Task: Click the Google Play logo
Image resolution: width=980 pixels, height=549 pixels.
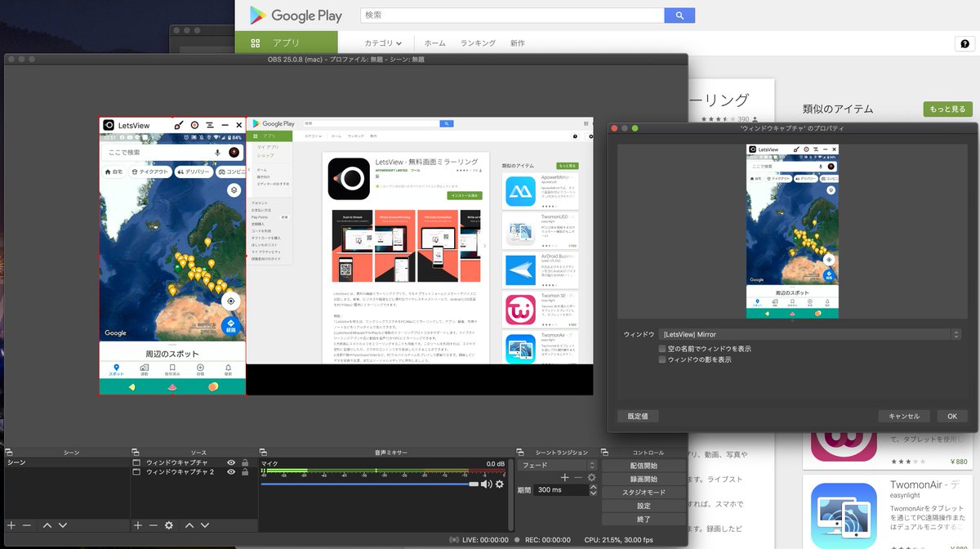Action: (x=296, y=15)
